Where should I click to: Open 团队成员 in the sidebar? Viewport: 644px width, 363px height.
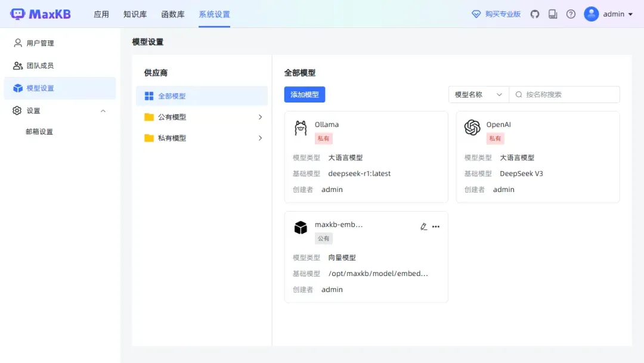click(60, 66)
